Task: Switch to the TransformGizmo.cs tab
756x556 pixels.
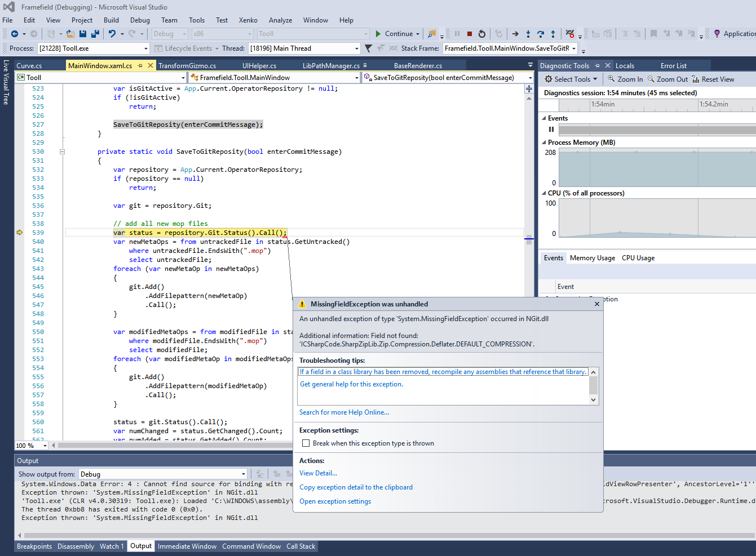Action: pyautogui.click(x=187, y=66)
